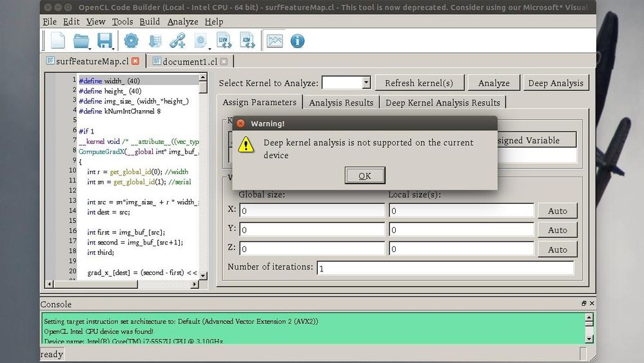644x363 pixels.
Task: Open the Build menu
Action: [150, 21]
